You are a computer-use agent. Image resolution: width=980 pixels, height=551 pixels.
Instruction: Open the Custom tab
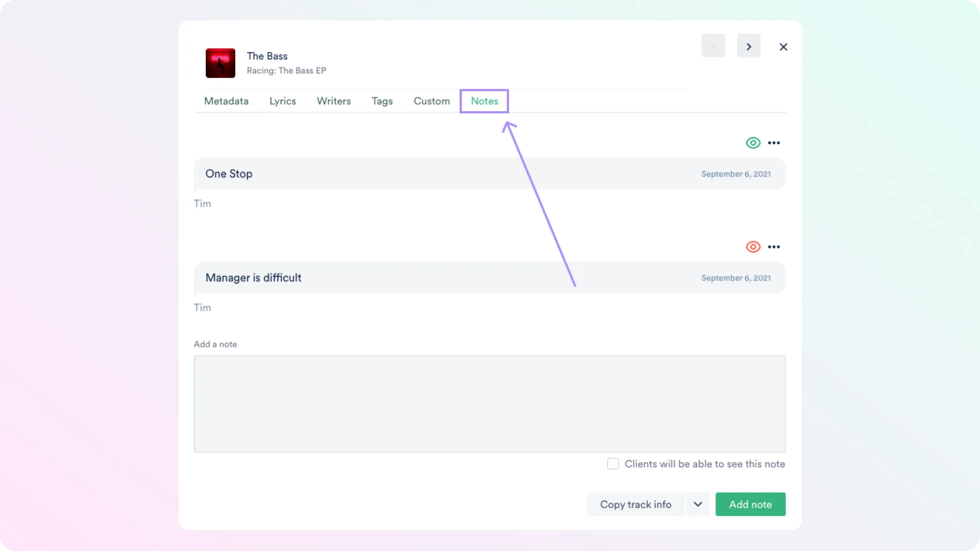tap(431, 101)
